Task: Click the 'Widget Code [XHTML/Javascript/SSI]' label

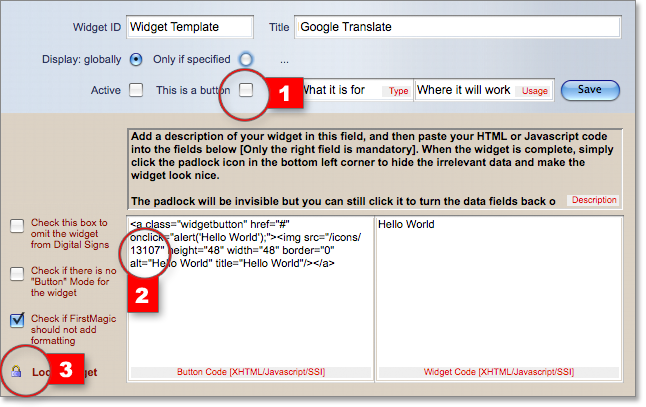Action: tap(499, 372)
